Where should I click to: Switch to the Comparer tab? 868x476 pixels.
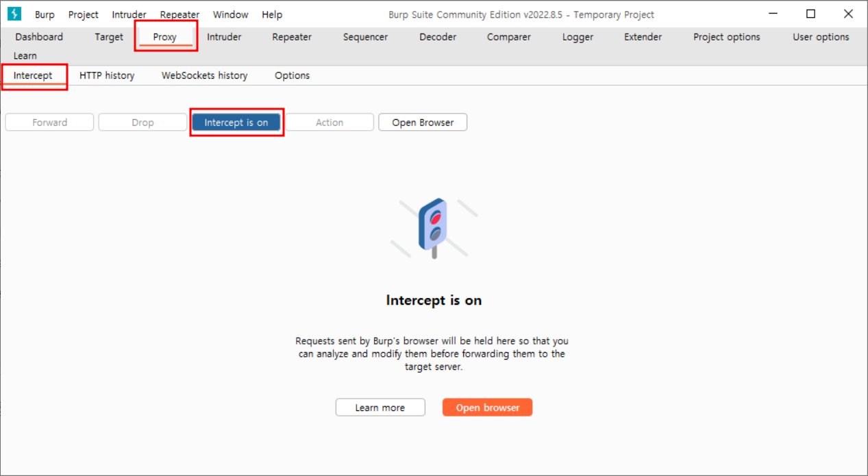point(509,37)
